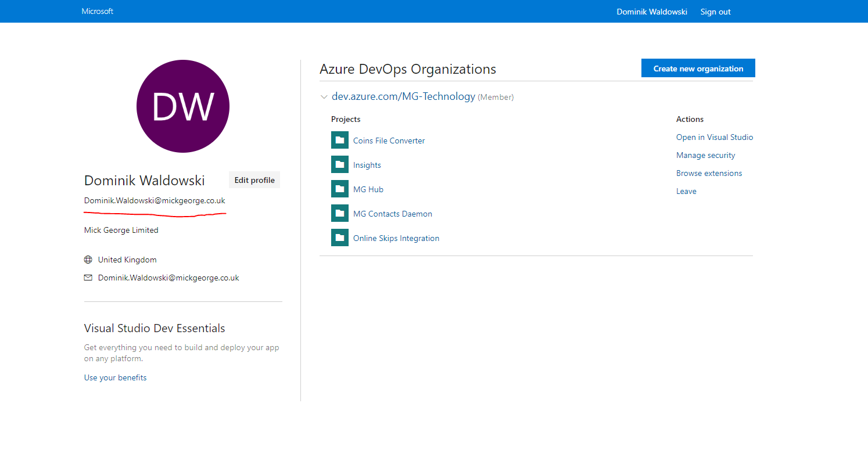Click the envelope icon beside the email

pos(88,278)
